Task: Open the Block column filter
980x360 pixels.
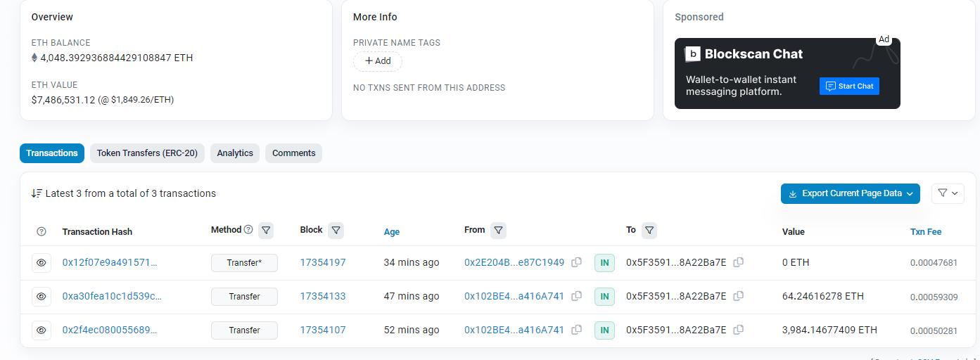Action: coord(336,230)
